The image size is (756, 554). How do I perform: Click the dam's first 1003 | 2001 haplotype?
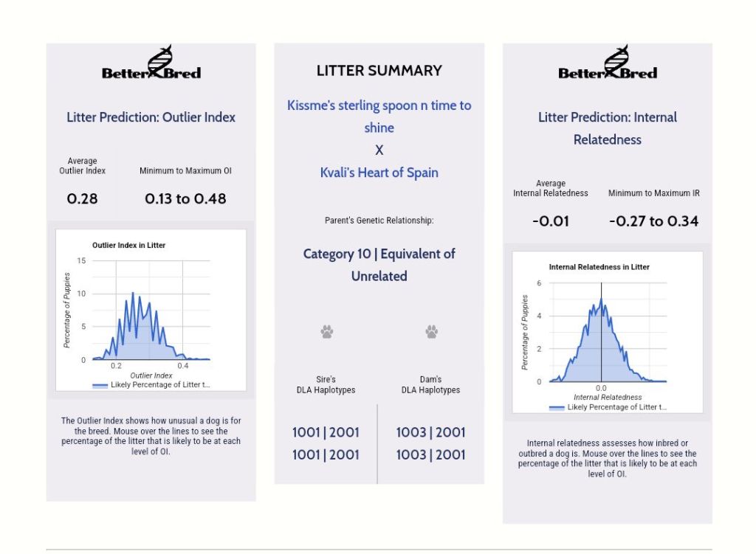coord(430,432)
